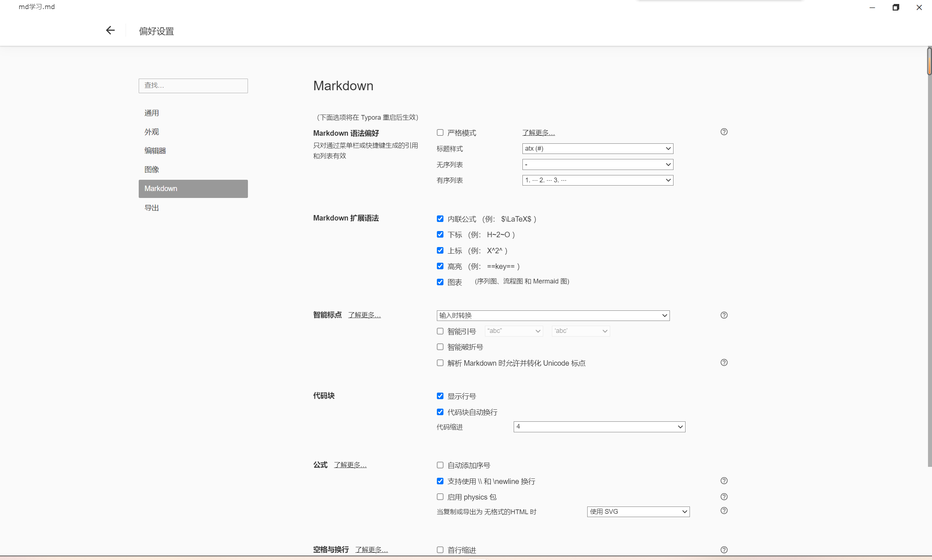This screenshot has height=560, width=932.
Task: Enable the 严格模式 strict mode checkbox
Action: point(440,132)
